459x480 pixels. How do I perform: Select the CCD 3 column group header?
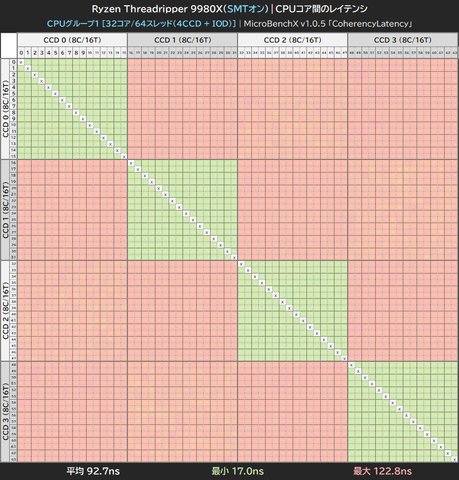403,40
